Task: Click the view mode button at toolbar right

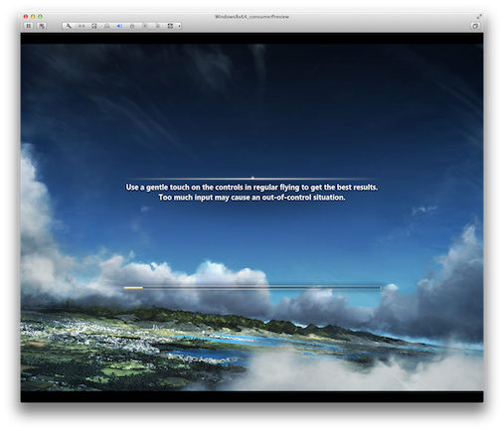Action: point(475,26)
